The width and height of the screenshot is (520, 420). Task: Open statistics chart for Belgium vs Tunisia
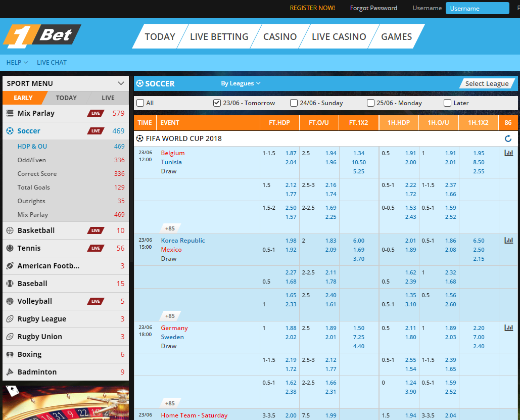coord(509,153)
